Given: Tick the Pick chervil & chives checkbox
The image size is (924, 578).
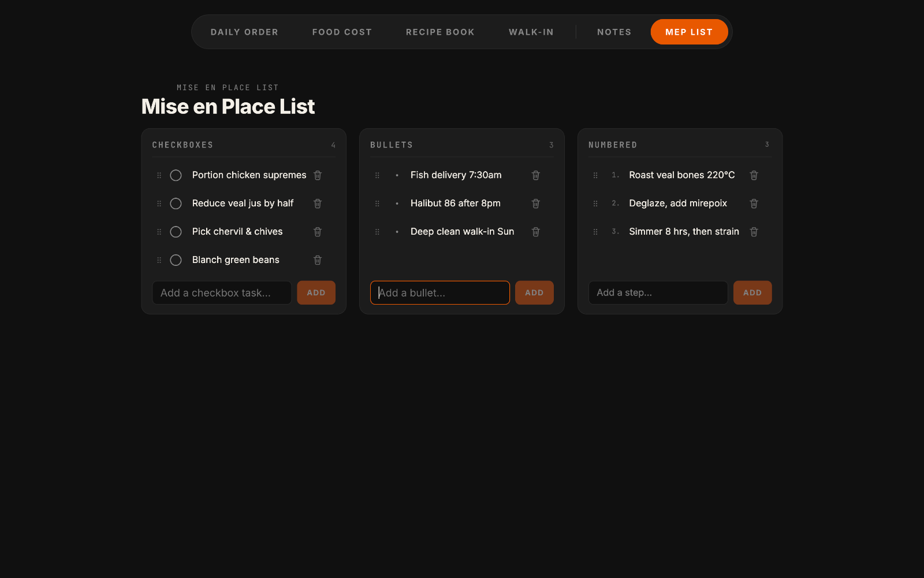Looking at the screenshot, I should pos(176,232).
